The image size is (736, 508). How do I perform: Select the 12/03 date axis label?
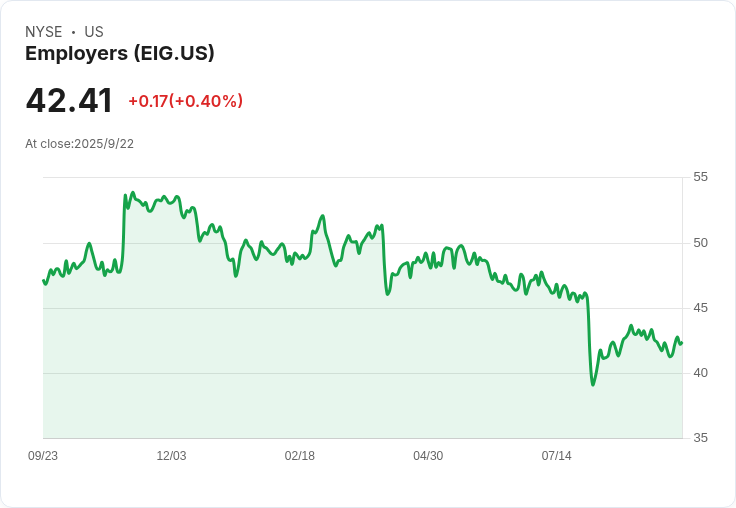pyautogui.click(x=171, y=456)
